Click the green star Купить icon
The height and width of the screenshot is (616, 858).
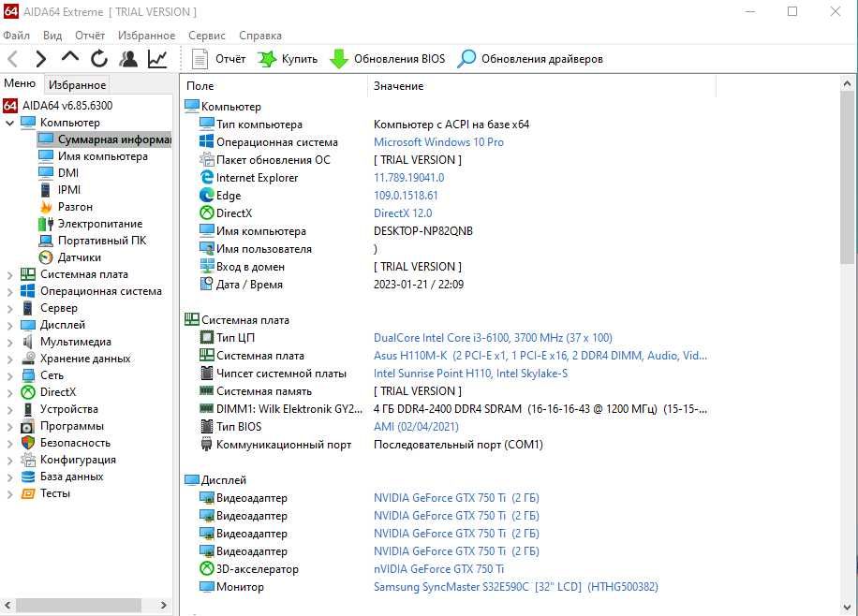point(266,59)
